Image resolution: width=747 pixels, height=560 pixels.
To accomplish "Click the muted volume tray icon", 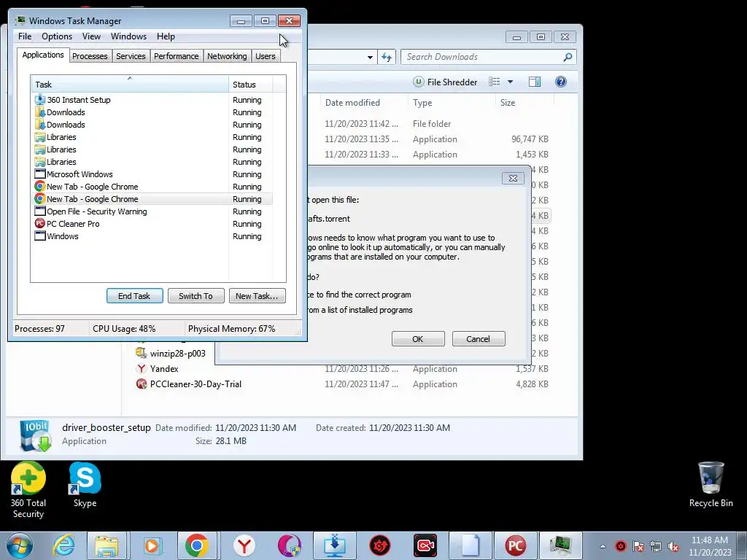I will click(x=673, y=546).
